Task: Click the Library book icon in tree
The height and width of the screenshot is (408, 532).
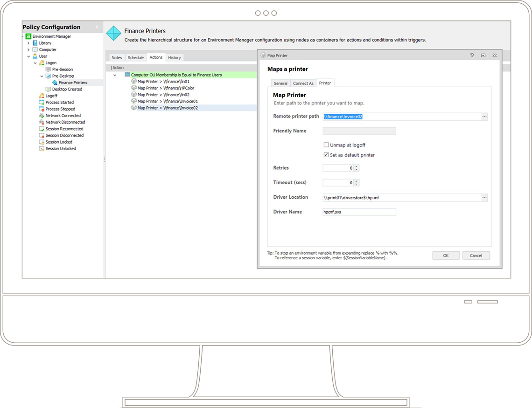Action: (x=35, y=43)
